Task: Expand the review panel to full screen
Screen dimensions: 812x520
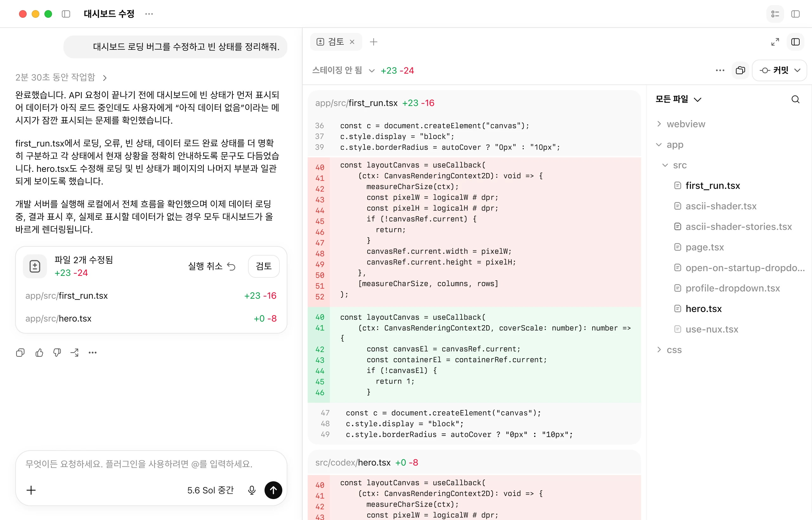Action: tap(775, 42)
